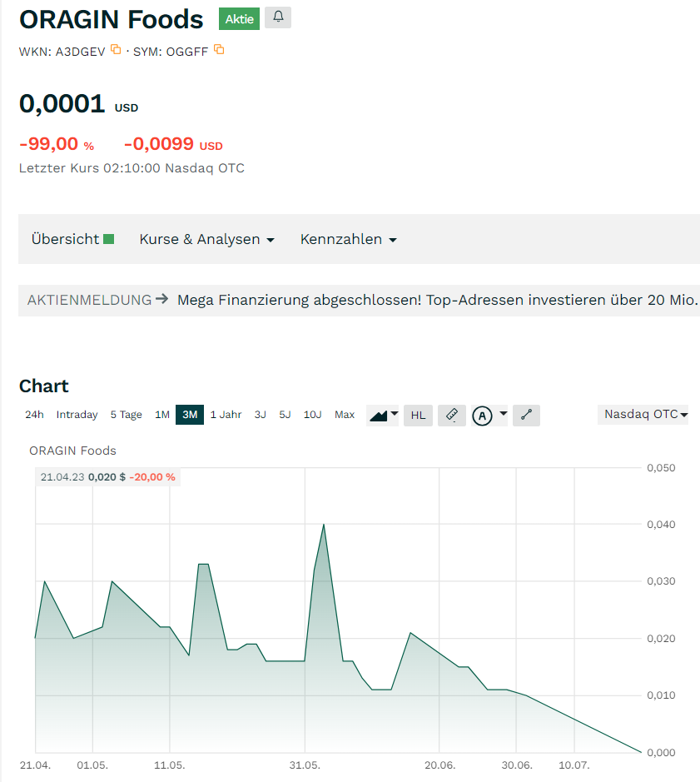This screenshot has height=782, width=700.
Task: Copy the WKN number A3DGEV
Action: coord(116,50)
